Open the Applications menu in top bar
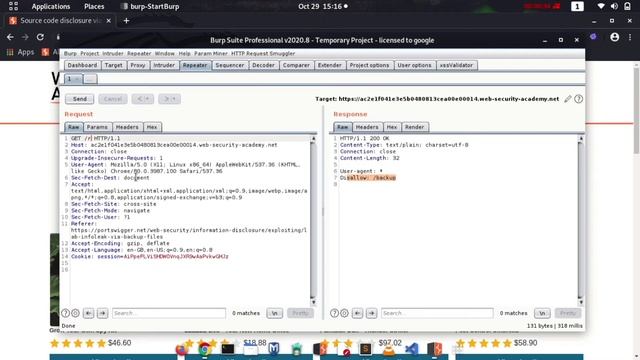Image resolution: width=640 pixels, height=360 pixels. pyautogui.click(x=51, y=6)
